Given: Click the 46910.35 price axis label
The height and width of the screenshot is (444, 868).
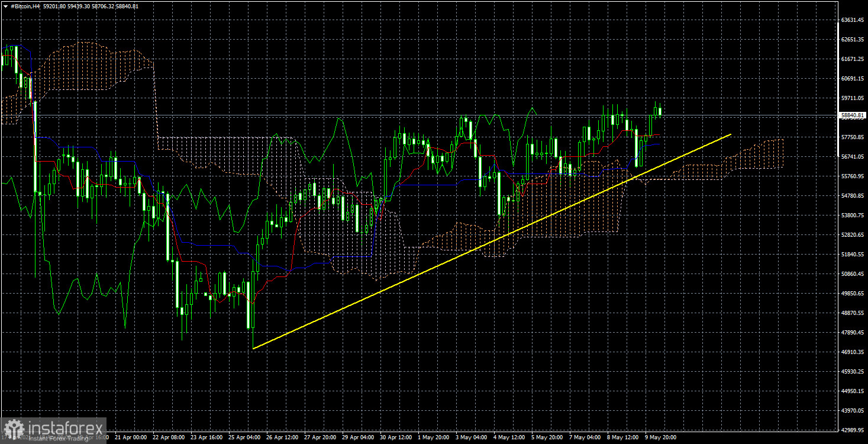Looking at the screenshot, I should 853,352.
